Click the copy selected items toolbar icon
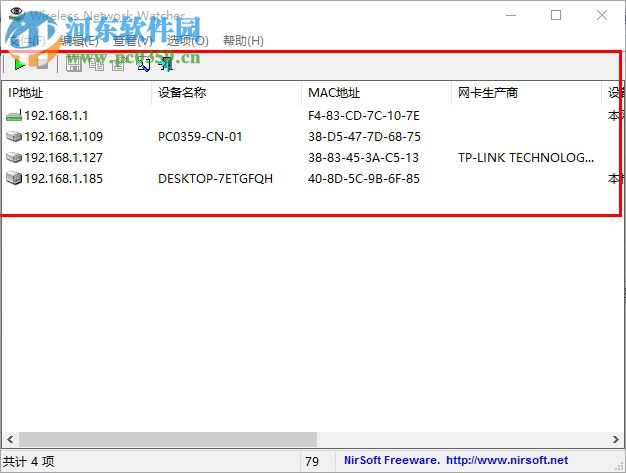626x473 pixels. pyautogui.click(x=96, y=64)
